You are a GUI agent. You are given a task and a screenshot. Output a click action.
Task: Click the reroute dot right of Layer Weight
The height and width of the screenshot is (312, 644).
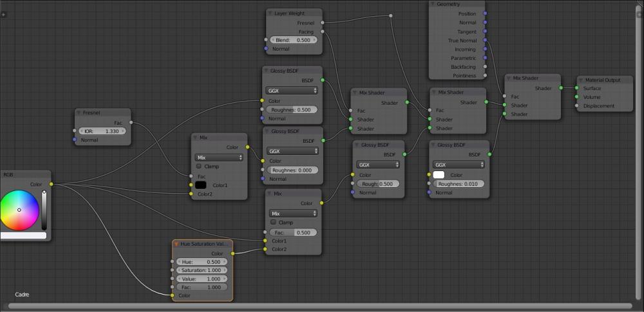click(x=390, y=15)
